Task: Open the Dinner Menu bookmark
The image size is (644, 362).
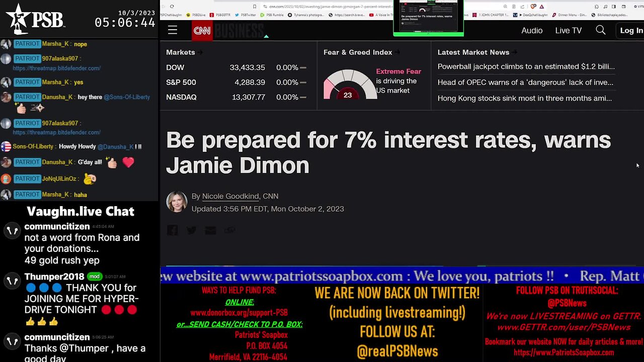Action: pos(570,15)
